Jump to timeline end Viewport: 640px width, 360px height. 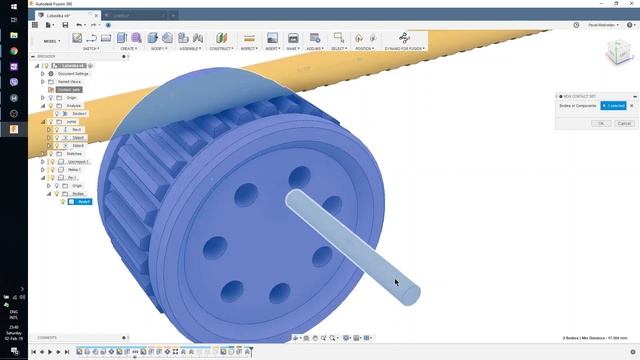click(67, 352)
